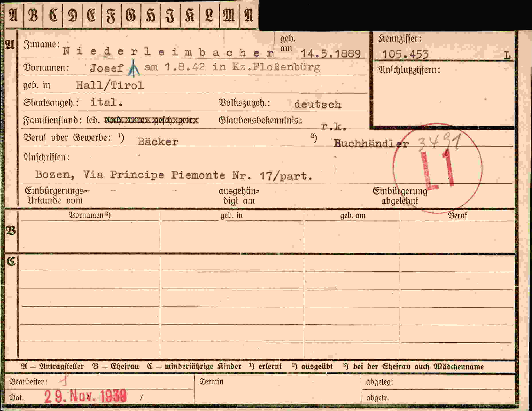This screenshot has height=411, width=532.
Task: Click the footnote "2) ausgeübt"
Action: click(312, 366)
